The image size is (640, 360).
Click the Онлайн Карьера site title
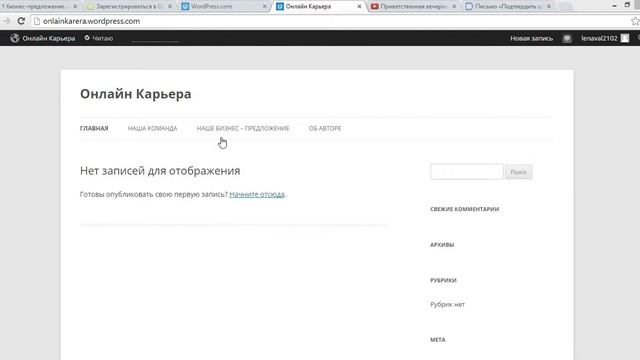click(136, 94)
